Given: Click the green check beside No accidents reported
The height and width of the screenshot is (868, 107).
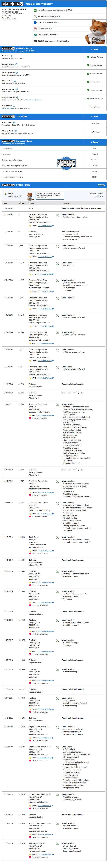Looking at the screenshot, I should coord(35,10).
